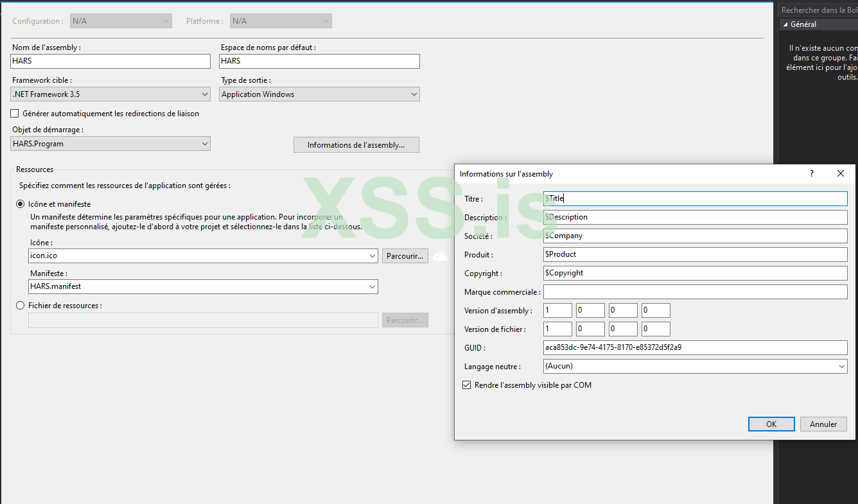The height and width of the screenshot is (504, 858).
Task: Click Parcourir to browse for an icon
Action: coord(405,256)
